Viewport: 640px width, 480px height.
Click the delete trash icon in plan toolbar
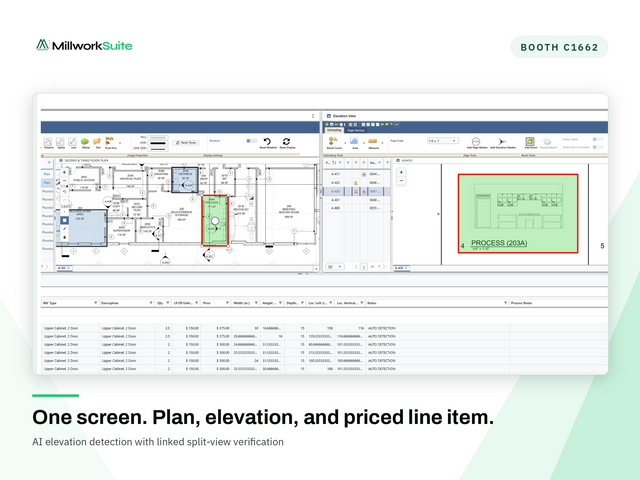click(64, 237)
